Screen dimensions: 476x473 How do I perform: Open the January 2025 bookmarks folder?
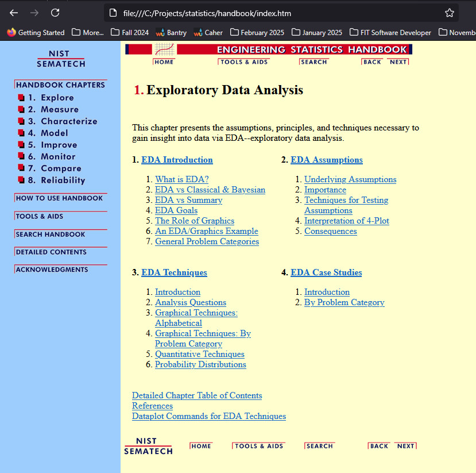(x=317, y=33)
